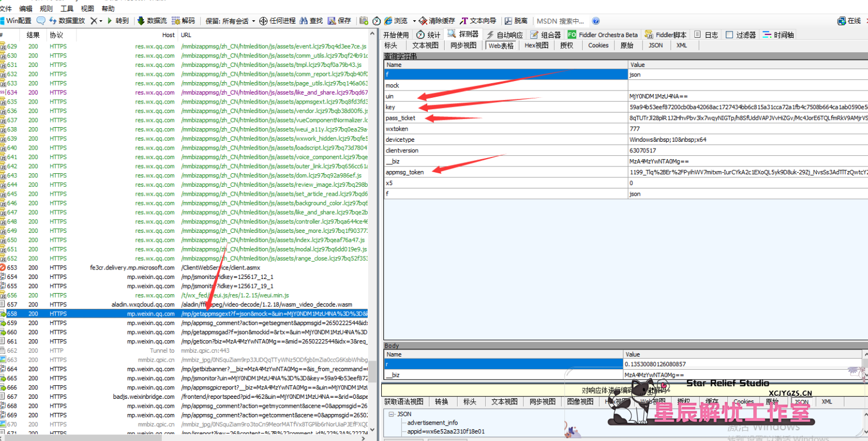Click the MSDN search input field
This screenshot has width=868, height=441.
tap(561, 21)
